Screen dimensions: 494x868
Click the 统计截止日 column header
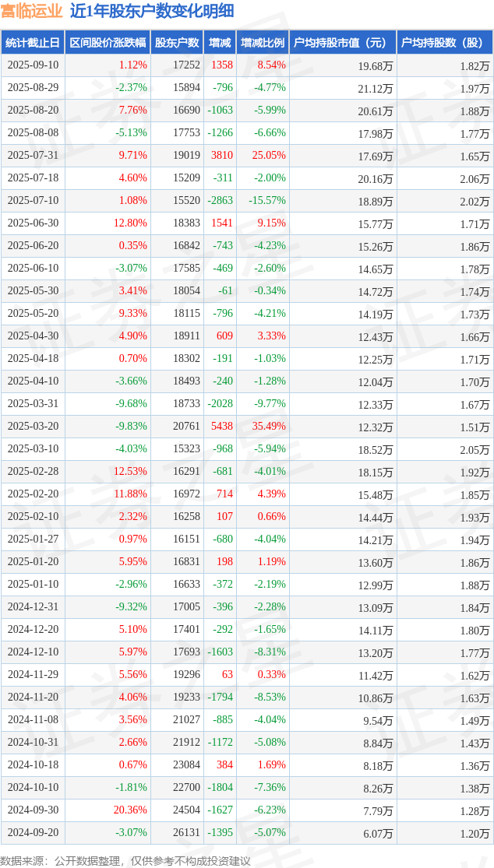pyautogui.click(x=33, y=43)
